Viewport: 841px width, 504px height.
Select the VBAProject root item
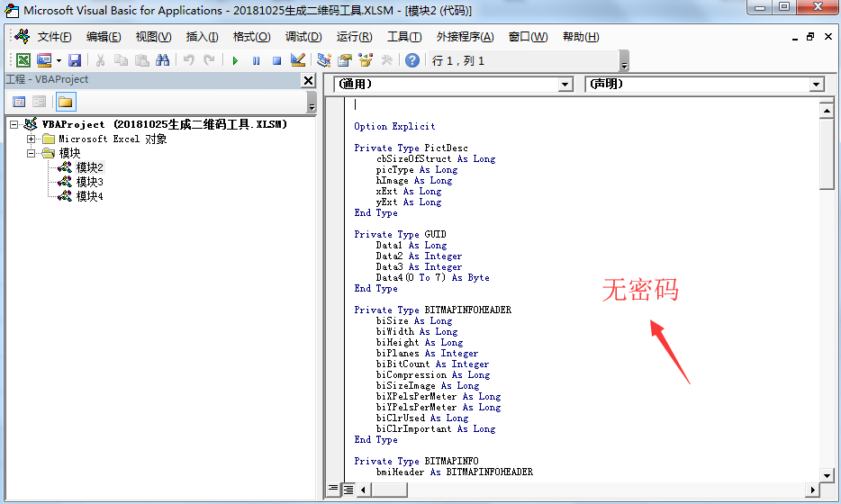click(x=165, y=124)
